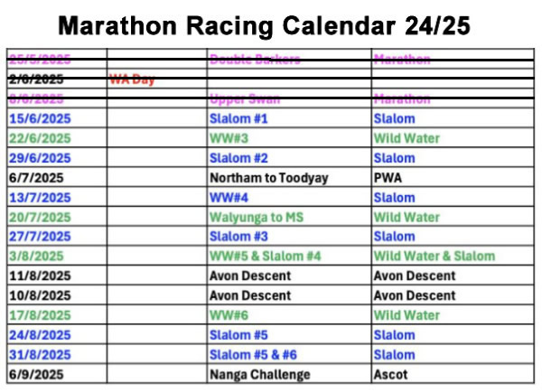Select the 20/7/2025 date cell
The image size is (542, 392).
pyautogui.click(x=39, y=217)
